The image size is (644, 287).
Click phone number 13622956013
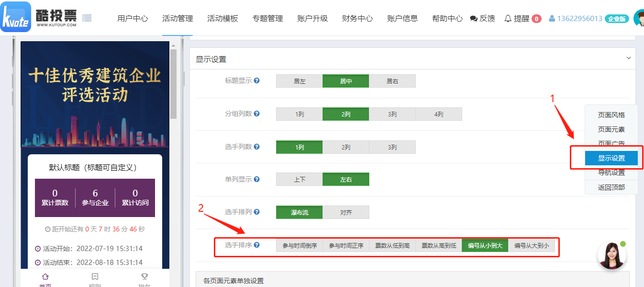579,19
